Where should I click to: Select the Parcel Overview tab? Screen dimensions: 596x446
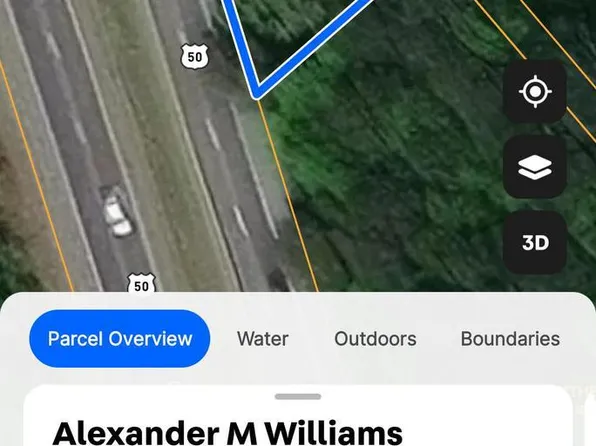click(120, 338)
